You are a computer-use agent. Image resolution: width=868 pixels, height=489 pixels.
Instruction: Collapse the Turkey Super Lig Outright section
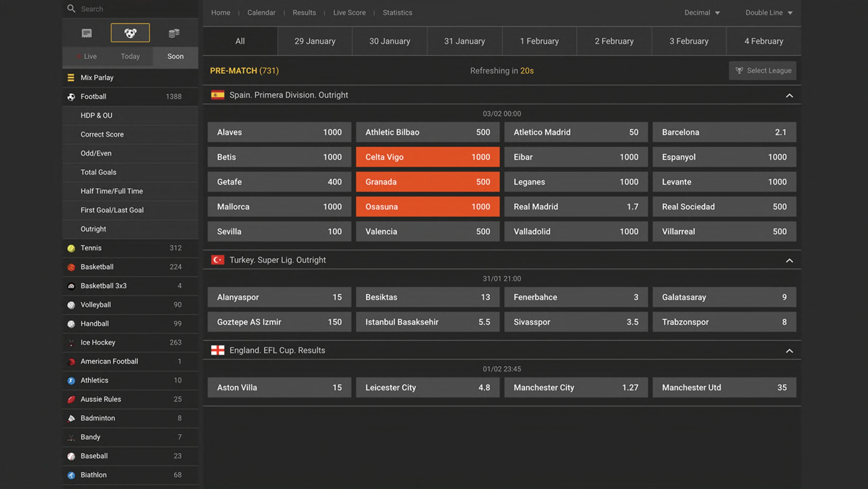click(789, 260)
